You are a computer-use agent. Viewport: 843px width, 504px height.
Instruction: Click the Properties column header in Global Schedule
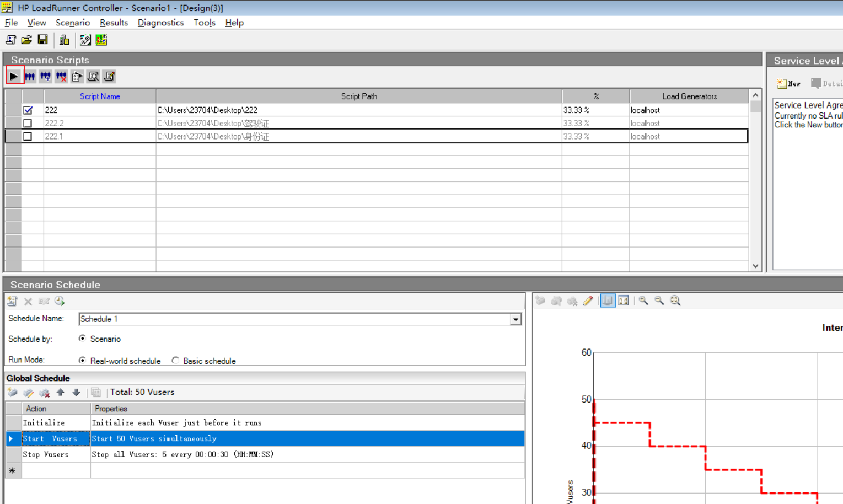308,409
